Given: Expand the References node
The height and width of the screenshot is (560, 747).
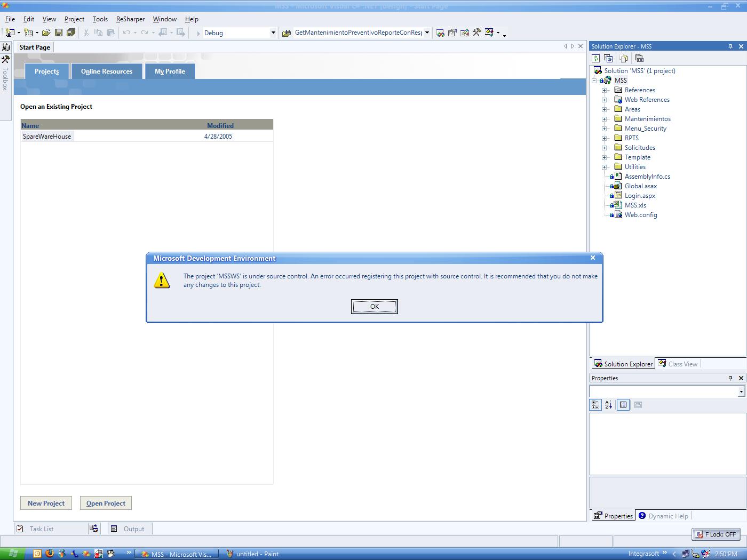Looking at the screenshot, I should click(x=605, y=90).
